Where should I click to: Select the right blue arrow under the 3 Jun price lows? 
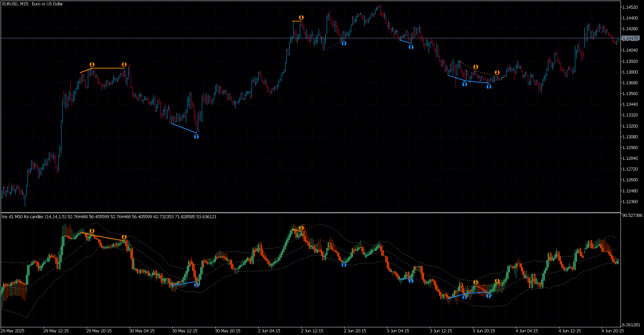489,87
